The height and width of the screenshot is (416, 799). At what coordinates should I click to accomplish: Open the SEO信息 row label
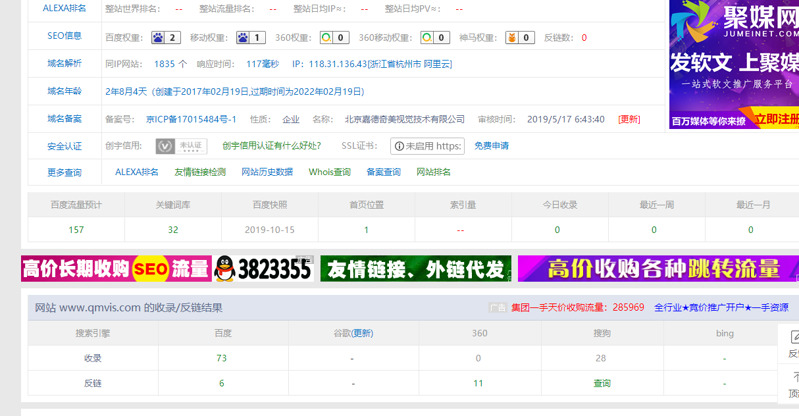(x=64, y=36)
